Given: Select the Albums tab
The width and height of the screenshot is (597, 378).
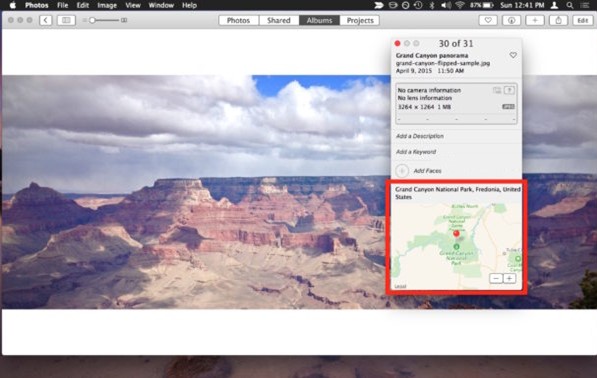Looking at the screenshot, I should 319,21.
